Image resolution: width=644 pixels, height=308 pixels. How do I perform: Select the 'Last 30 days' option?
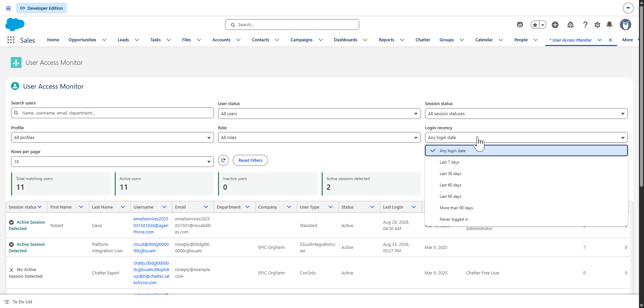[x=526, y=174]
